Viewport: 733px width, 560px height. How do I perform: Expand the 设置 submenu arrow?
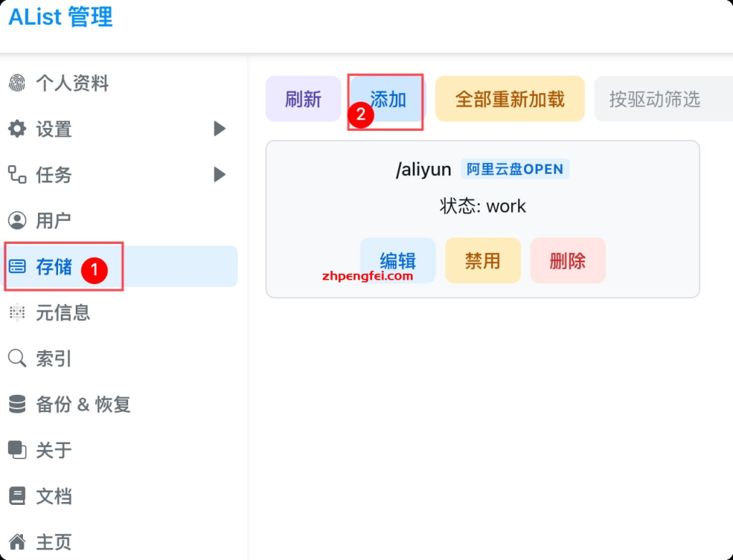coord(220,129)
